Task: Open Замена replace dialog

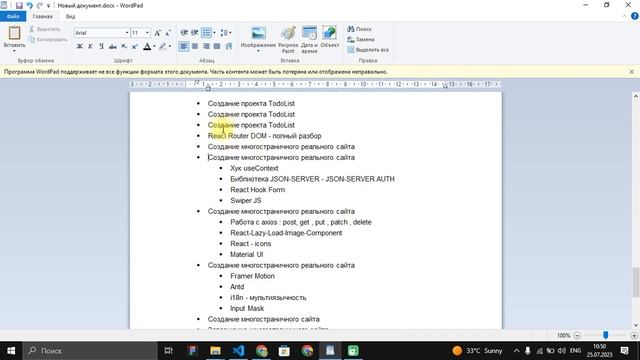Action: pos(361,40)
